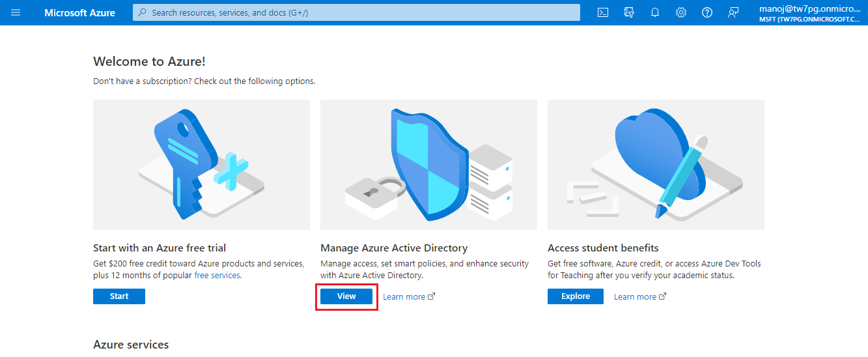Click the Microsoft Azure home title
The width and height of the screenshot is (868, 357).
pyautogui.click(x=79, y=13)
